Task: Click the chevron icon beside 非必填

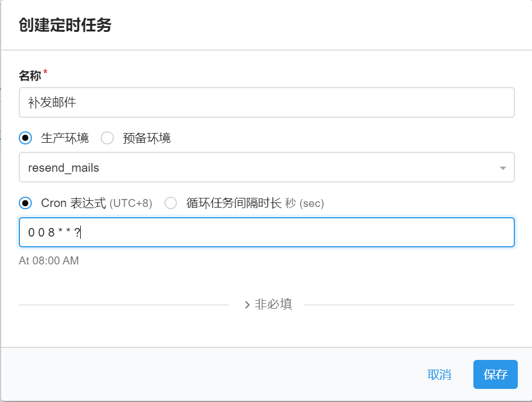Action: click(248, 305)
